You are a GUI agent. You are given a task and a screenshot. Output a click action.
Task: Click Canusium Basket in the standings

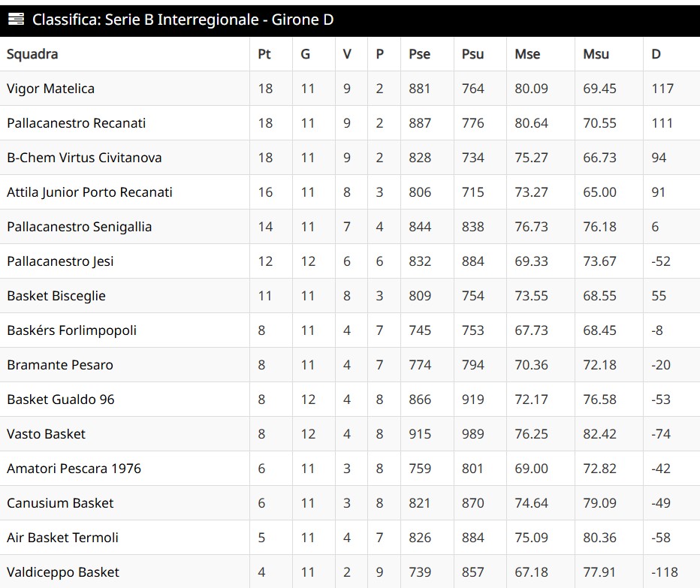[60, 503]
